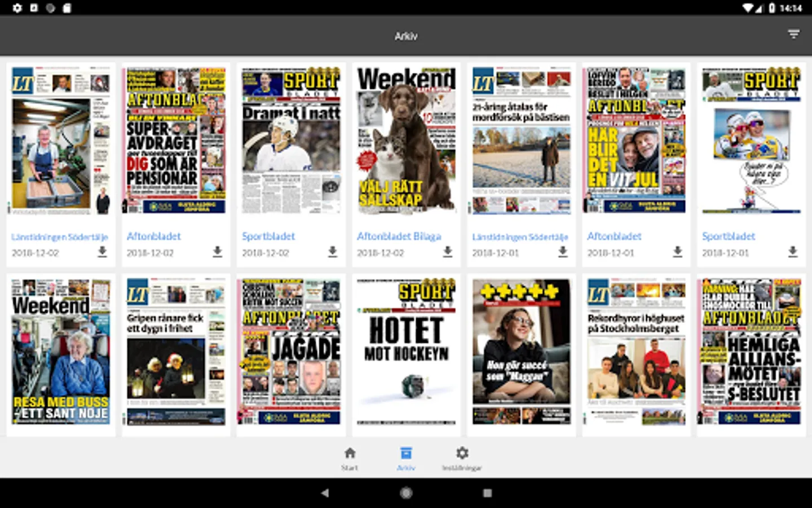Click the Aftonbladet Bilaga title
Image resolution: width=812 pixels, height=508 pixels.
399,236
